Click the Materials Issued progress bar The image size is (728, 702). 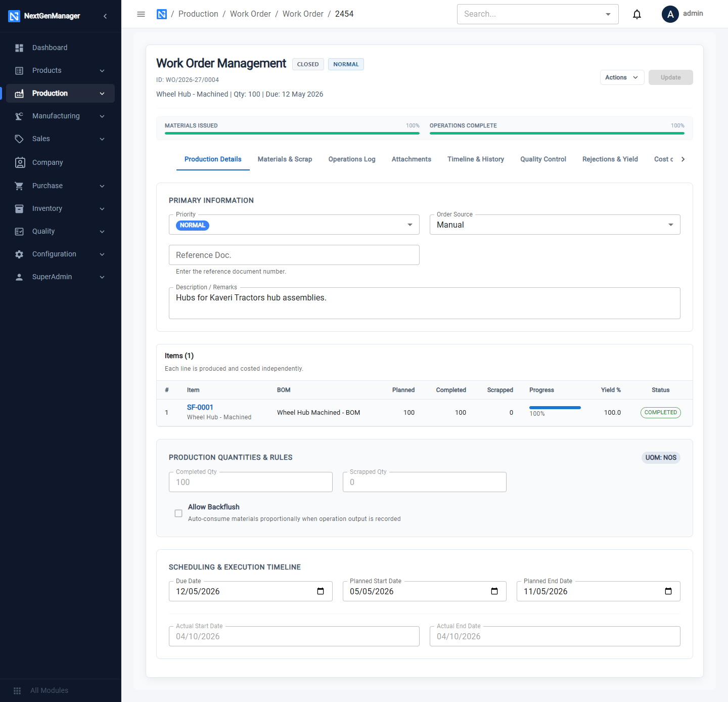coord(292,133)
